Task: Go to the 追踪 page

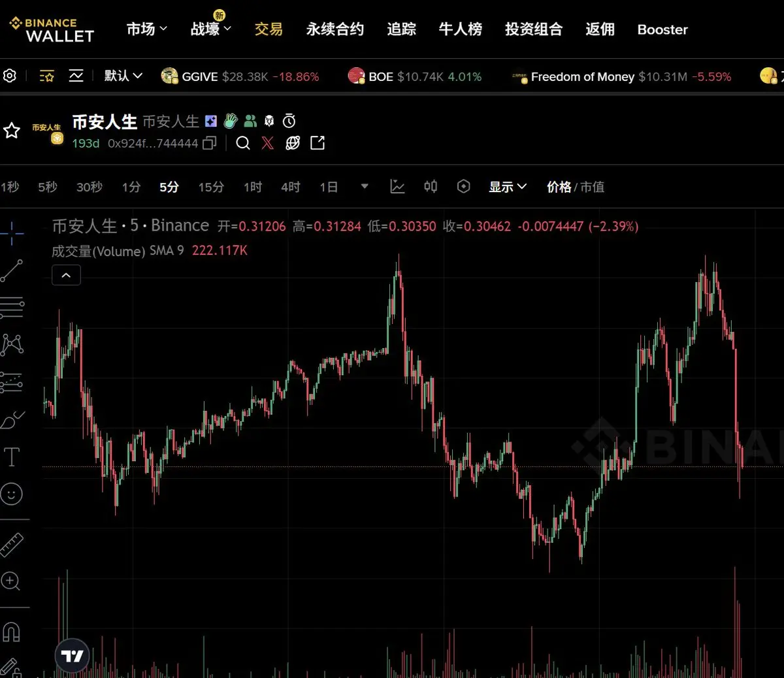Action: 401,29
